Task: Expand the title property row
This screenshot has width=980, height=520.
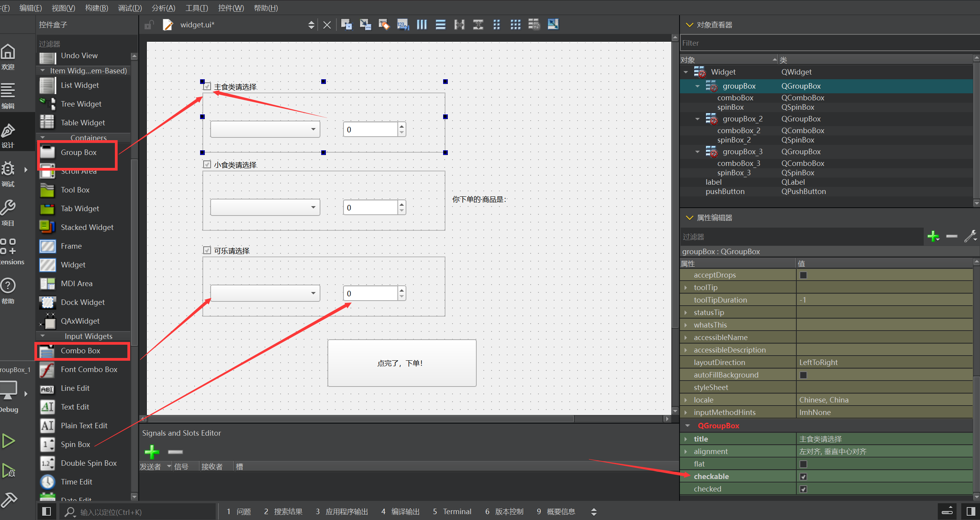Action: click(x=686, y=439)
